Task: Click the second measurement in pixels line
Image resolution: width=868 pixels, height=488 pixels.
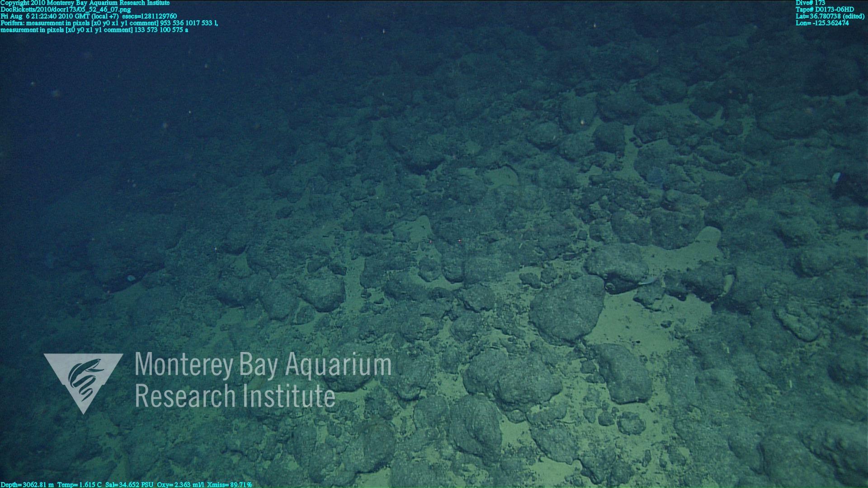Action: point(94,30)
